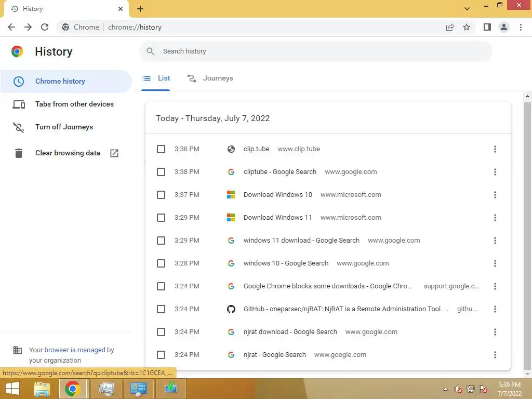The width and height of the screenshot is (532, 399).
Task: Show hidden system tray icons
Action: (445, 389)
